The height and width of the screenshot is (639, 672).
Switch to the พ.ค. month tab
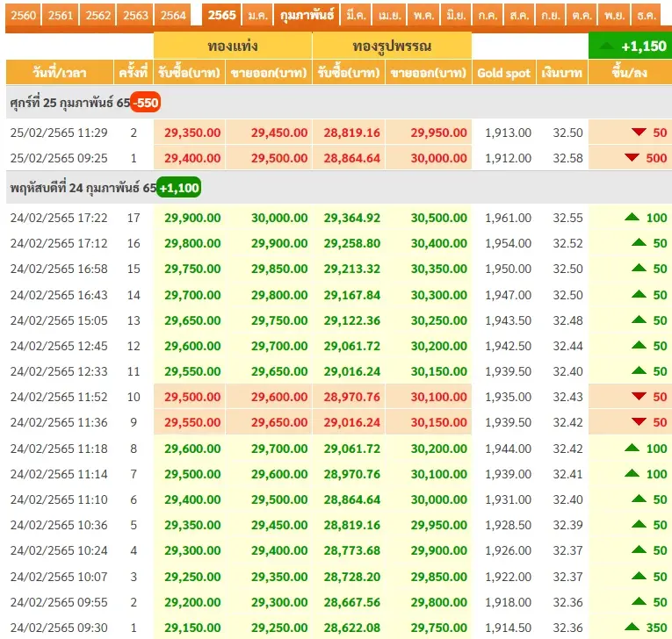[423, 16]
